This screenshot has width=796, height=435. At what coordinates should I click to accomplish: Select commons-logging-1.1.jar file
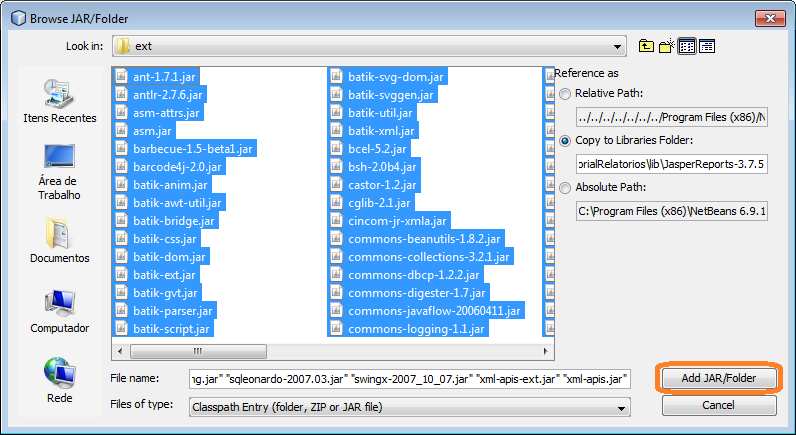click(x=416, y=329)
